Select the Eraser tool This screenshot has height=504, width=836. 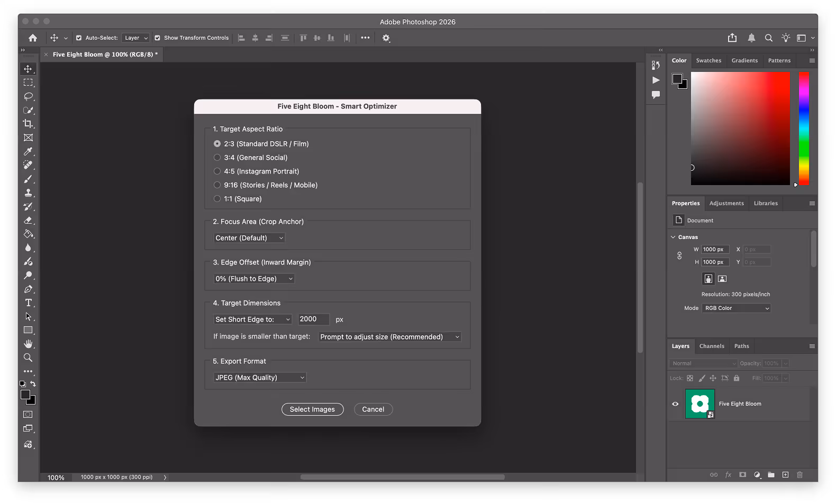click(x=28, y=220)
